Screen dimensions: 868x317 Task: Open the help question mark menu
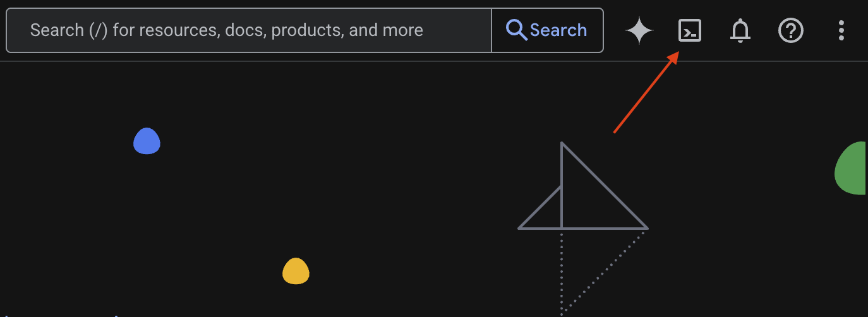coord(790,30)
